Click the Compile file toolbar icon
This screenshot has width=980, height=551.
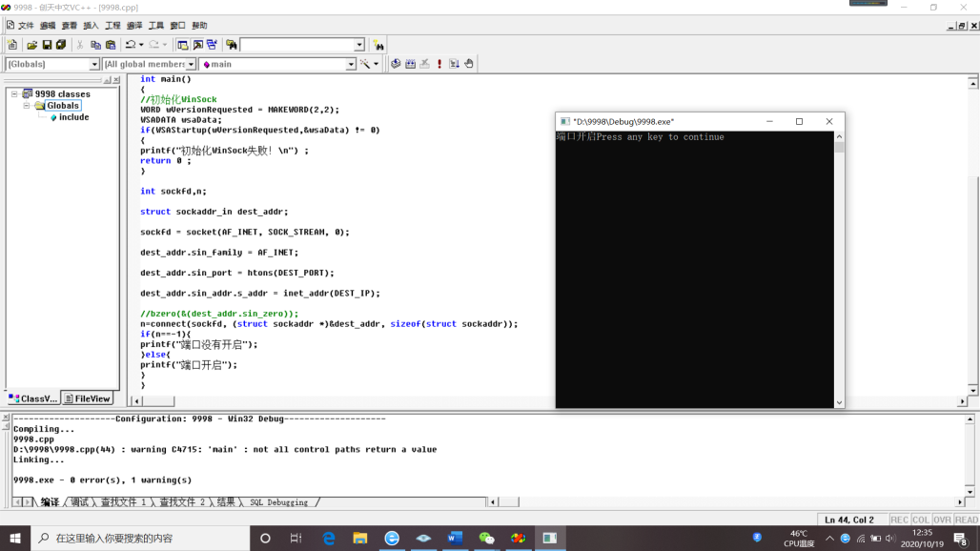(396, 64)
